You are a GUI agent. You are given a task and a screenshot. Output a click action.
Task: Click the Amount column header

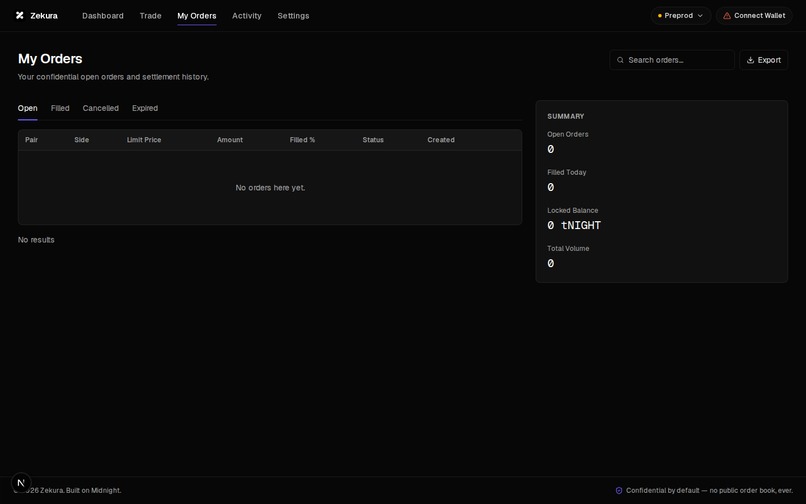point(230,140)
